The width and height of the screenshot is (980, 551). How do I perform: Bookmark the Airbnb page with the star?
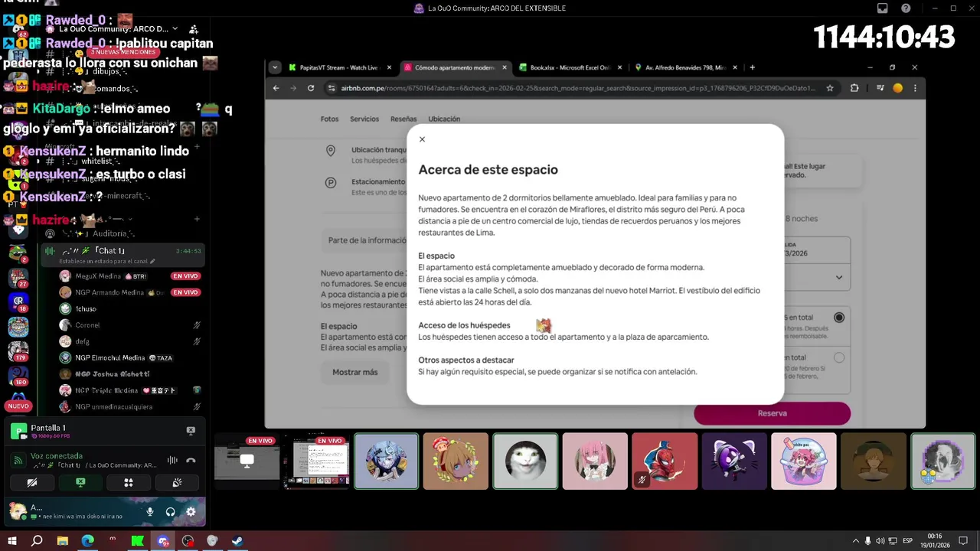point(830,88)
